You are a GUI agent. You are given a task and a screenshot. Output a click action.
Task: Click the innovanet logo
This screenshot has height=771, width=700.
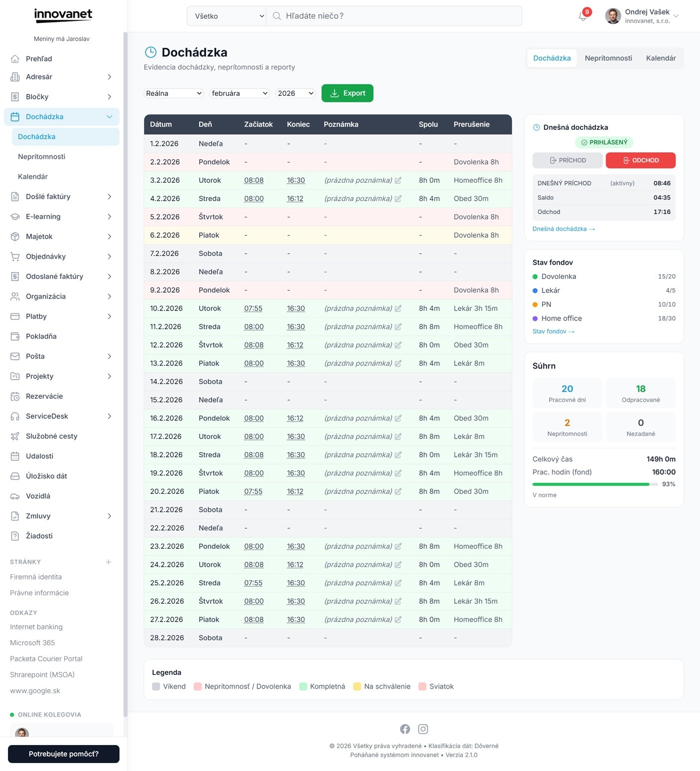[63, 15]
